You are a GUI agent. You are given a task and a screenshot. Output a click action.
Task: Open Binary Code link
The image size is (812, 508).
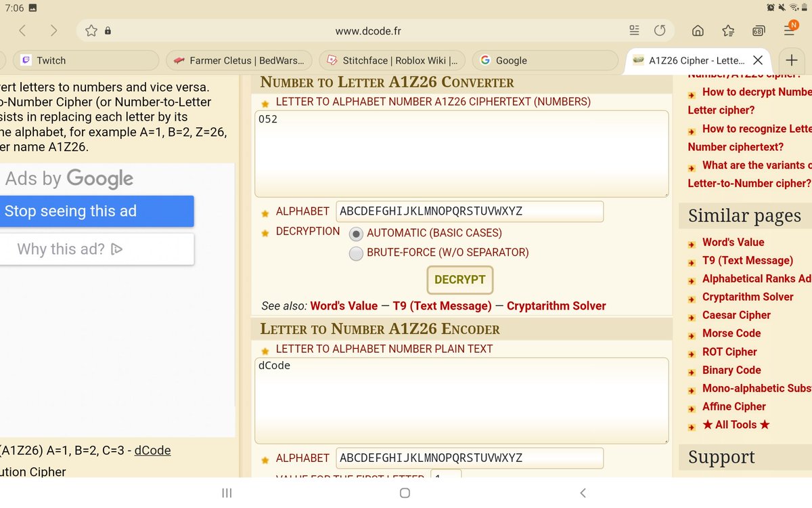pos(731,370)
